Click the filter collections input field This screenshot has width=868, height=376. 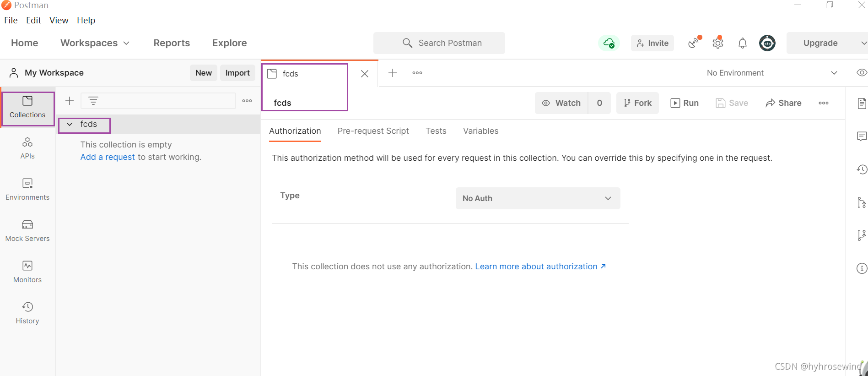(x=158, y=101)
